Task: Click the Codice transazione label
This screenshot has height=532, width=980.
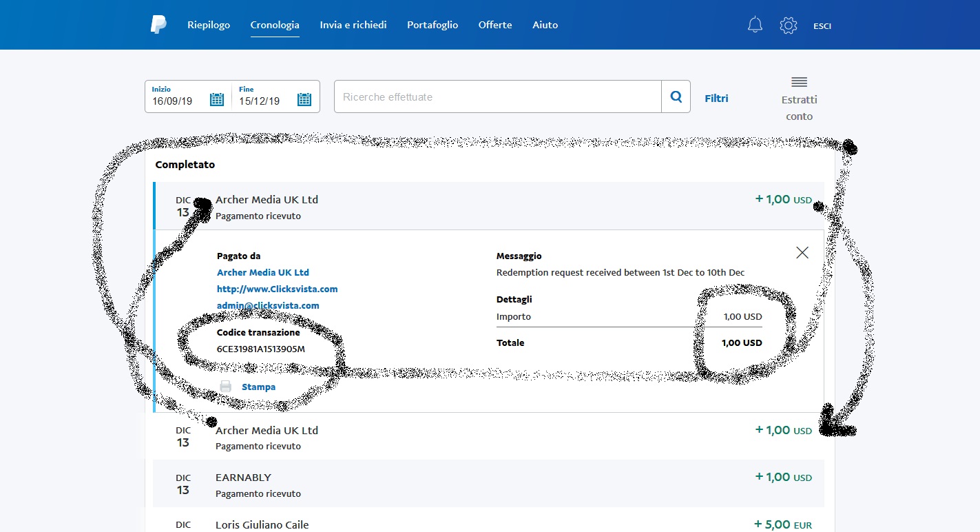Action: [x=258, y=332]
